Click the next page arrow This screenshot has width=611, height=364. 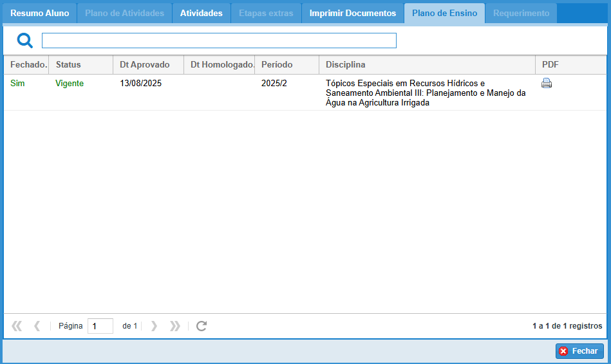click(154, 326)
